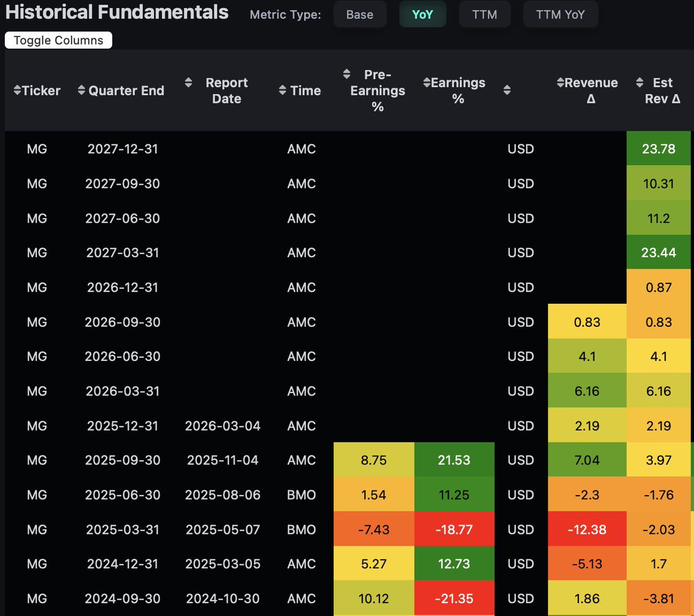Viewport: 694px width, 616px height.
Task: Select the TTM YoY metric tab
Action: [560, 14]
